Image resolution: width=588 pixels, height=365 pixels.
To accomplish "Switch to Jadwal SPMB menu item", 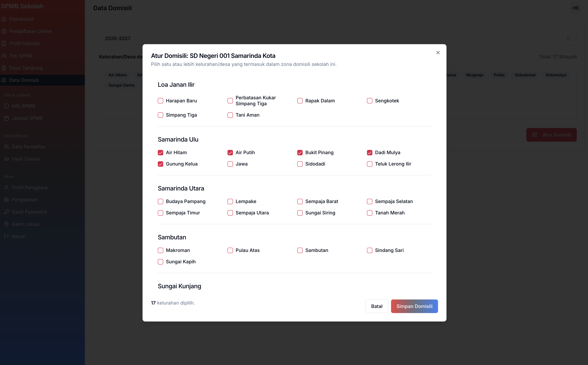I will [x=27, y=118].
